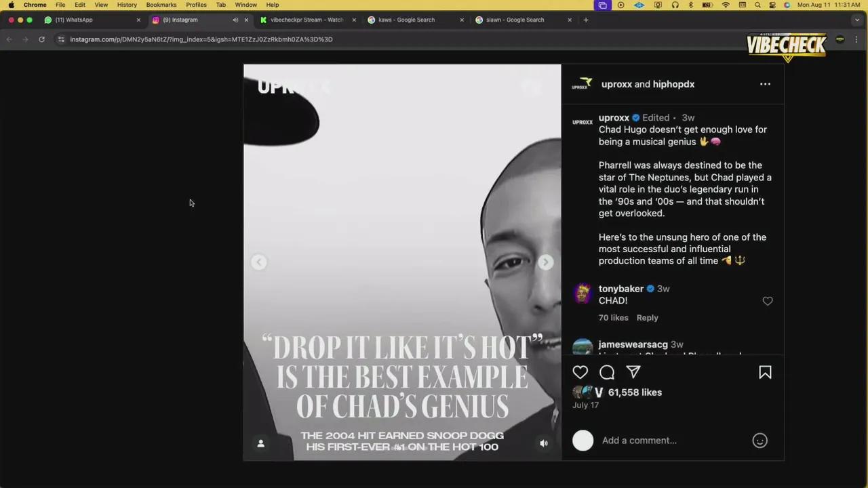Open the Edit menu

(80, 5)
